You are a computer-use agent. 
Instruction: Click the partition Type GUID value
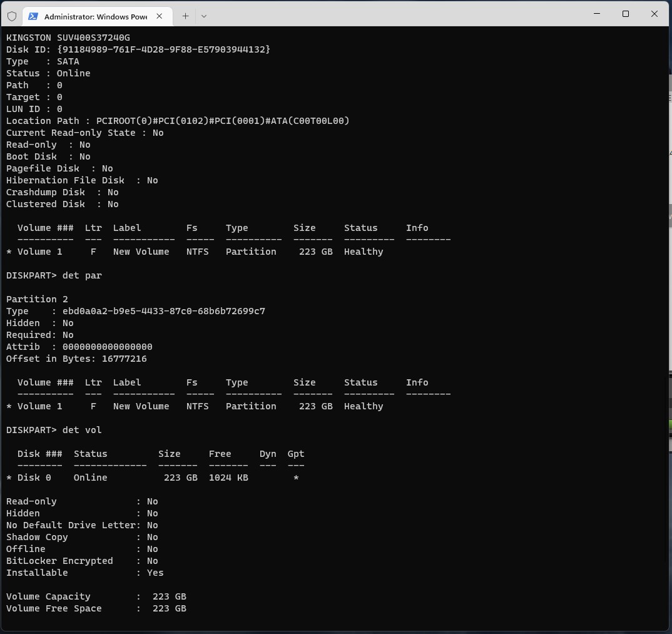pyautogui.click(x=163, y=311)
